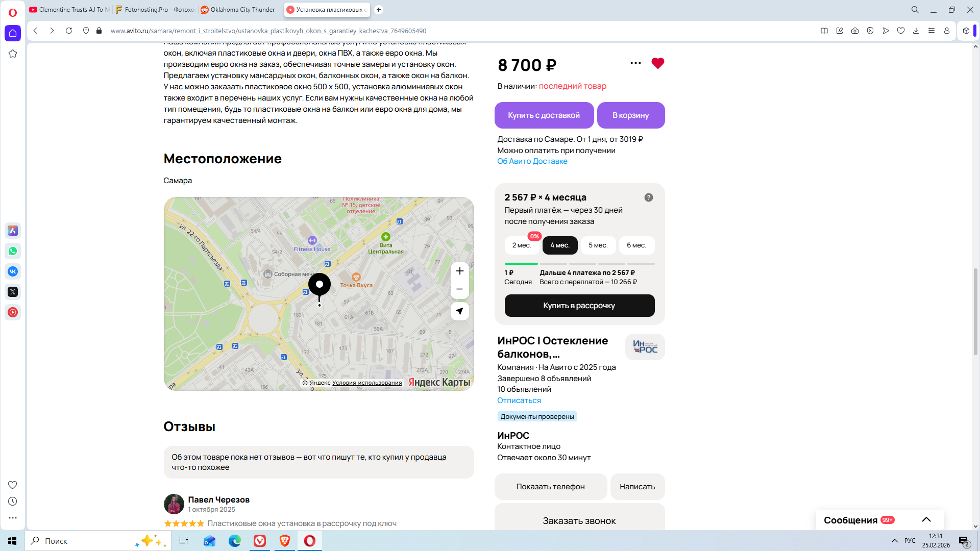
Task: Zoom in on the Yandex map
Action: coord(459,271)
